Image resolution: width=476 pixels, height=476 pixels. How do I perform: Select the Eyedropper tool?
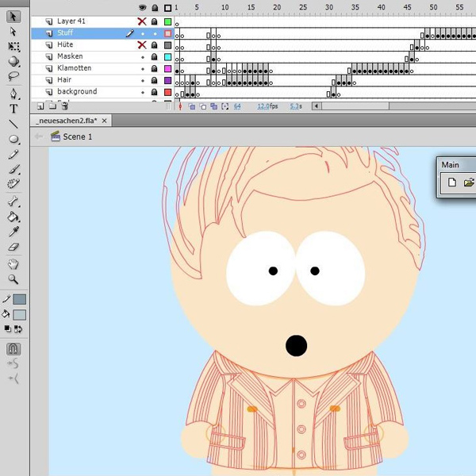[13, 232]
